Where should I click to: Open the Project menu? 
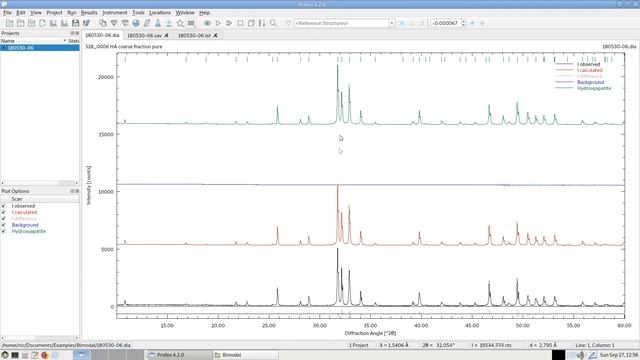point(54,13)
